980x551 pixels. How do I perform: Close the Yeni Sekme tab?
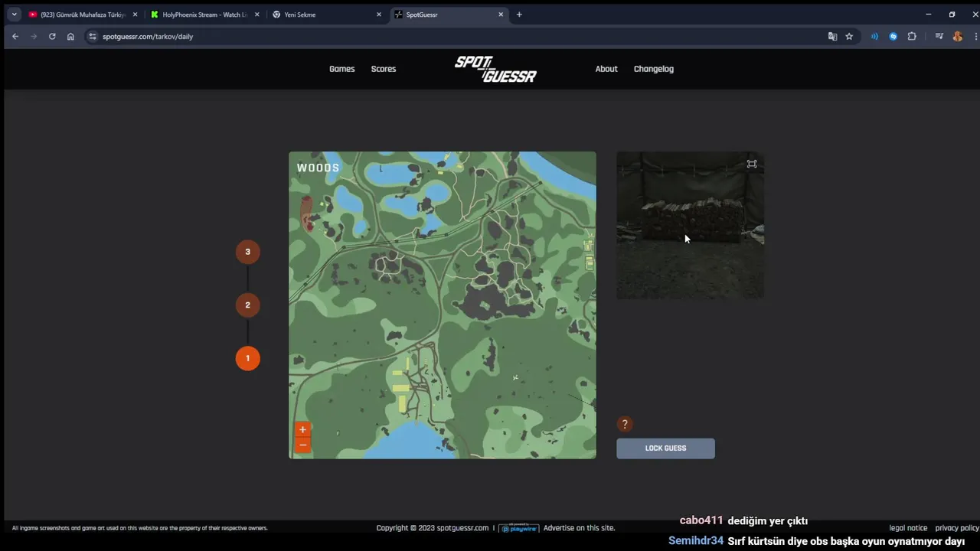[x=378, y=14]
